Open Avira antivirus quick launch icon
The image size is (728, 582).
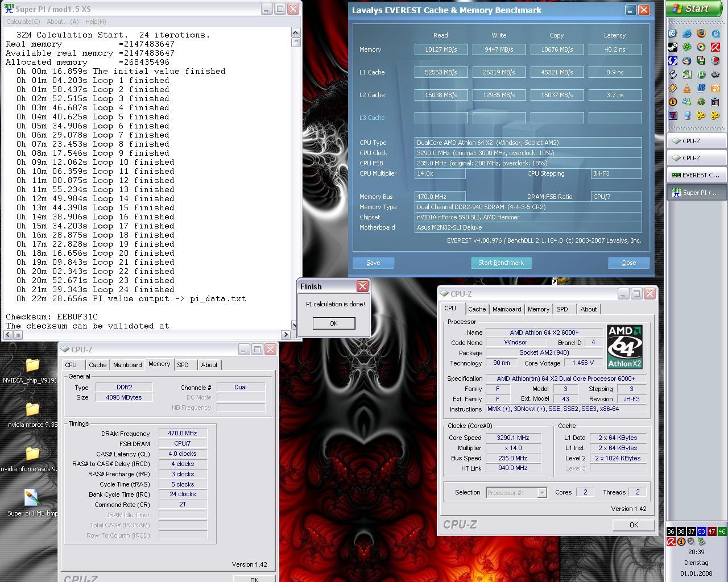[715, 47]
